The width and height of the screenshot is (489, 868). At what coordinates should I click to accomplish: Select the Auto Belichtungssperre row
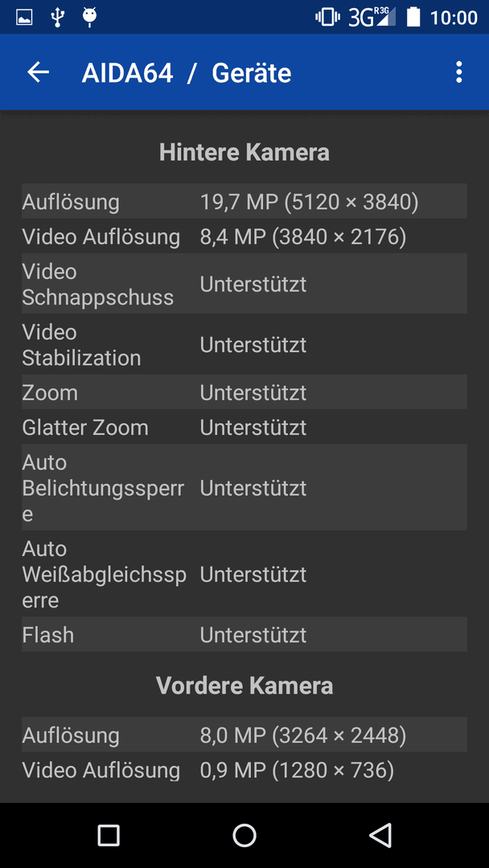pos(244,487)
